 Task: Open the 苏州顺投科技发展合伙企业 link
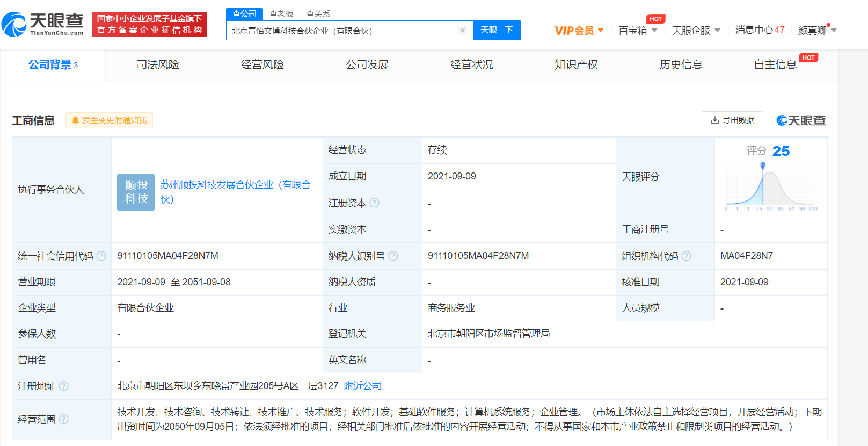pos(235,192)
